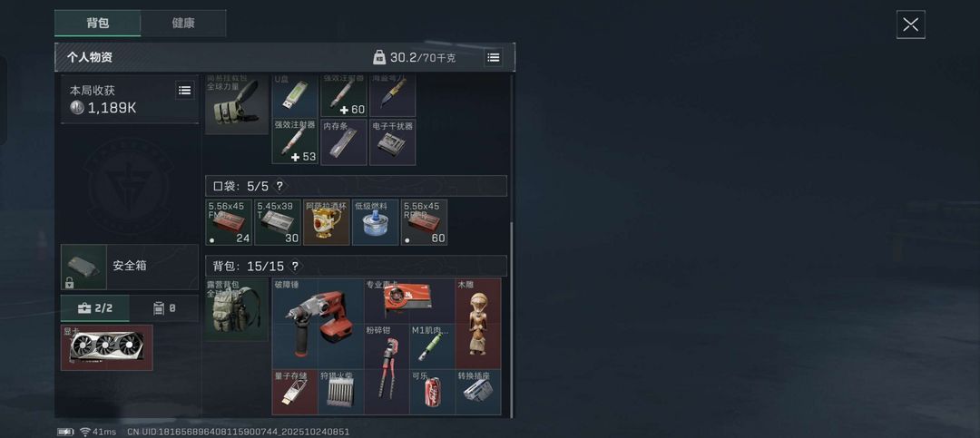The height and width of the screenshot is (438, 980).
Task: Select the 内存条 memory stick item
Action: (x=344, y=142)
